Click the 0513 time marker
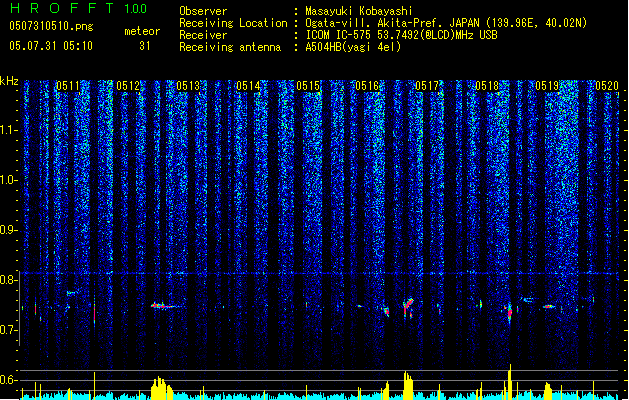The width and height of the screenshot is (629, 400). [x=188, y=86]
